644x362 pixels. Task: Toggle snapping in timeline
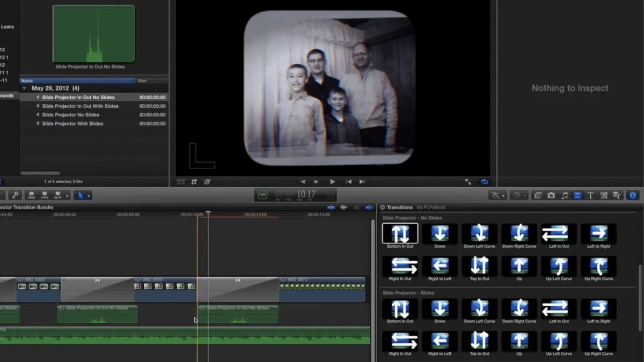pyautogui.click(x=369, y=208)
